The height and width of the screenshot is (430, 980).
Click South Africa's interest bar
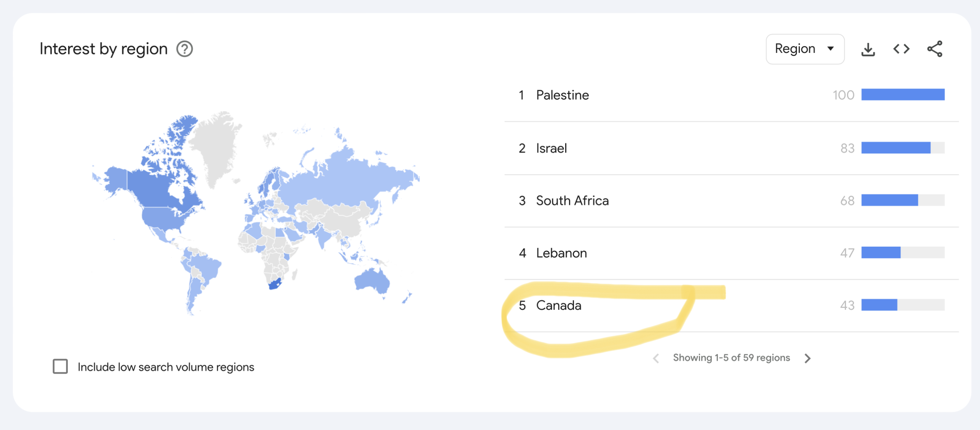coord(889,200)
